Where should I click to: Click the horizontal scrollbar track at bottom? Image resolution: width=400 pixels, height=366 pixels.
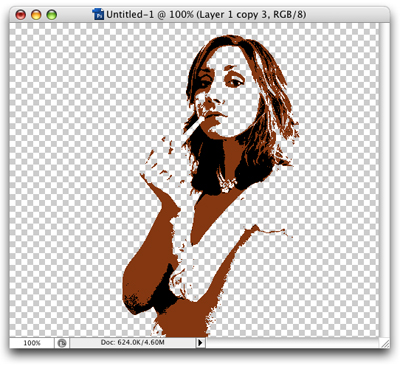[x=292, y=342]
